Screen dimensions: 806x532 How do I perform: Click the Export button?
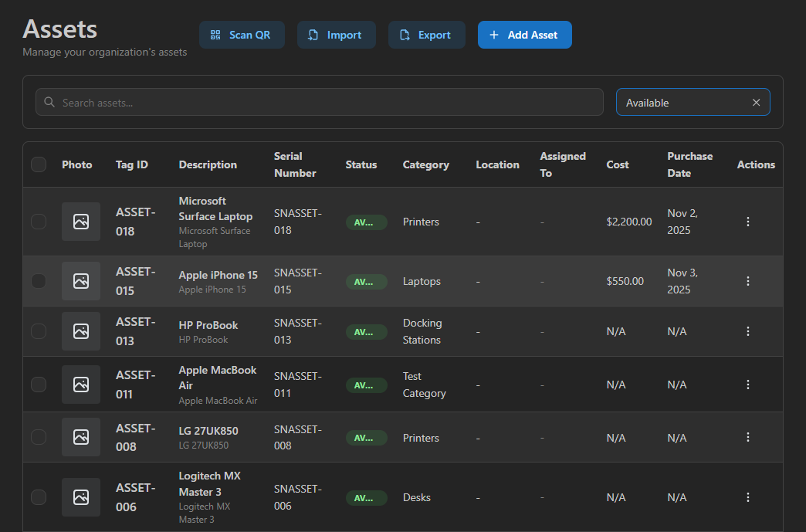click(426, 34)
